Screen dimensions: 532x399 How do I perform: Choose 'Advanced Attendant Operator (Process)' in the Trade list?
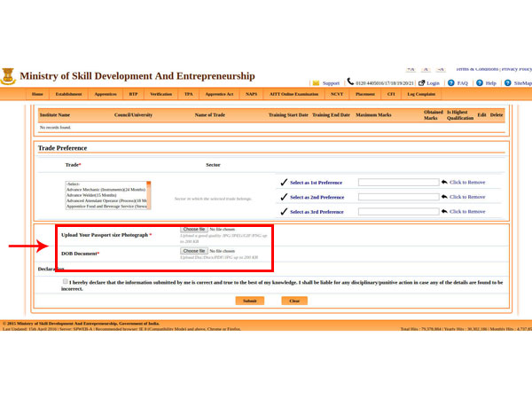[x=106, y=200]
